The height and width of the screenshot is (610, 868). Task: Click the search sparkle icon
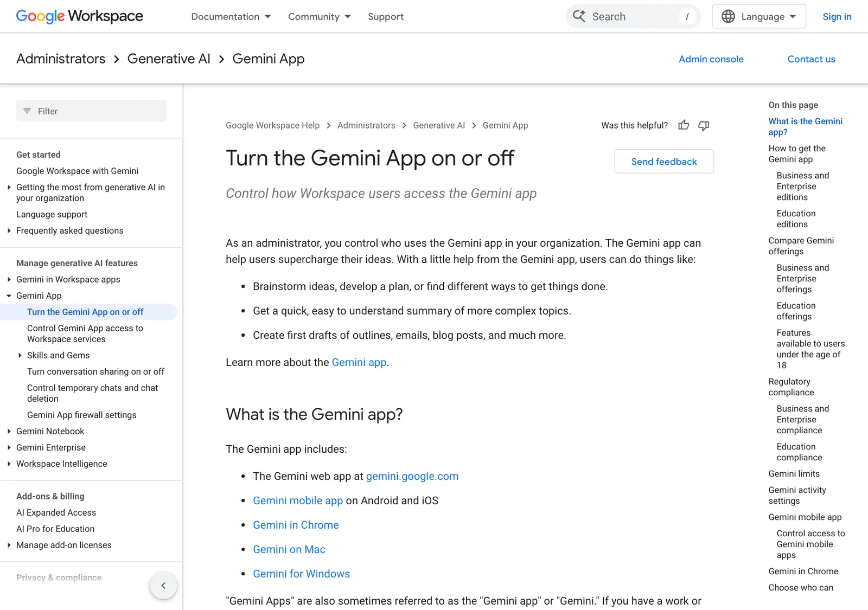pyautogui.click(x=579, y=16)
